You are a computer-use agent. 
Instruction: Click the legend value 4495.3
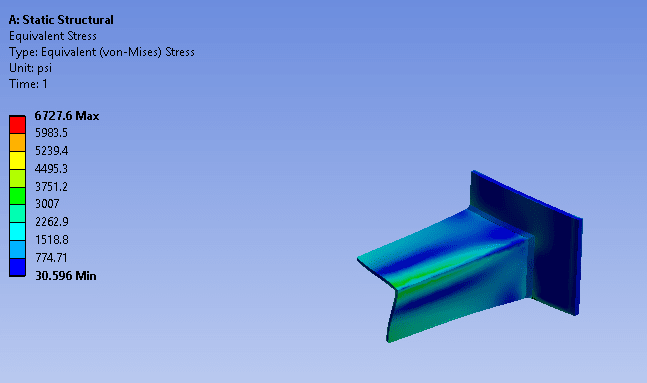point(51,169)
